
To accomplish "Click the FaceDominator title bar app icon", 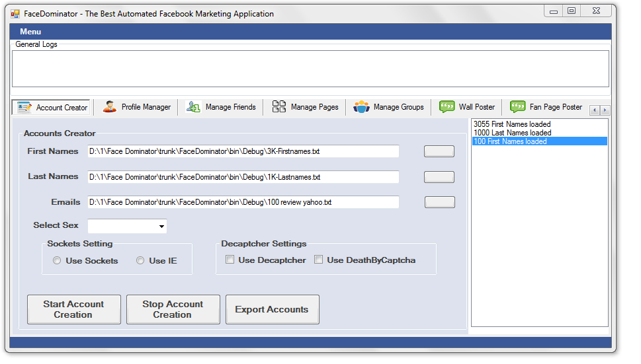I will coord(15,14).
